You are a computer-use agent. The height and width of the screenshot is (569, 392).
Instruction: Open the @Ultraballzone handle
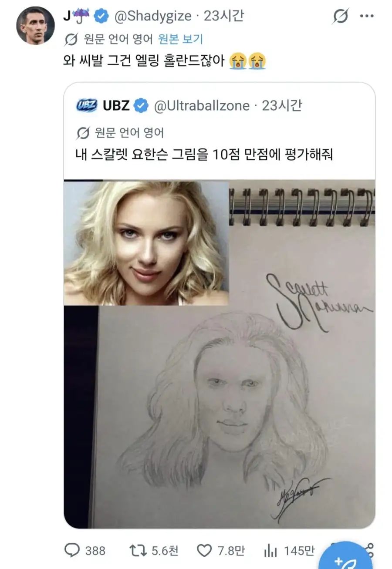202,105
